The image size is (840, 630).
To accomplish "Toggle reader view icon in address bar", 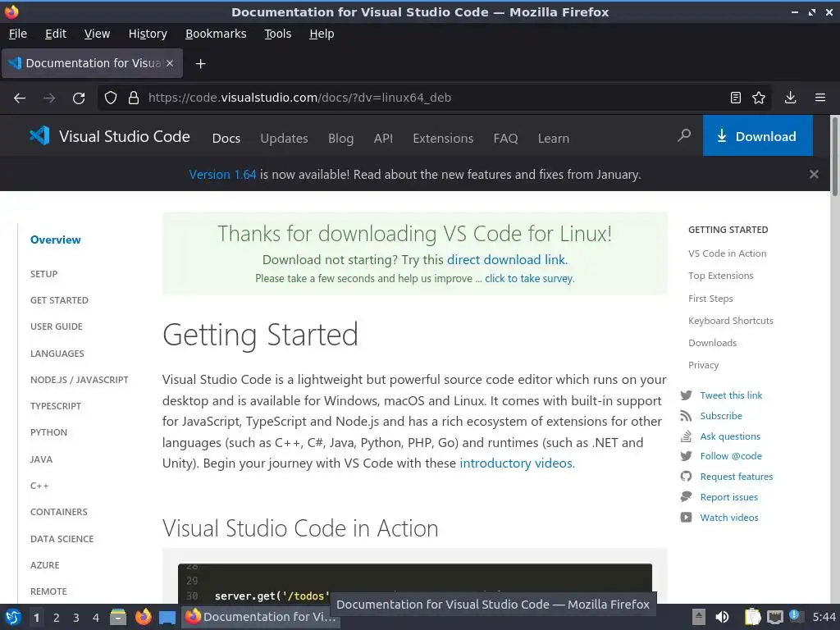I will tap(736, 98).
